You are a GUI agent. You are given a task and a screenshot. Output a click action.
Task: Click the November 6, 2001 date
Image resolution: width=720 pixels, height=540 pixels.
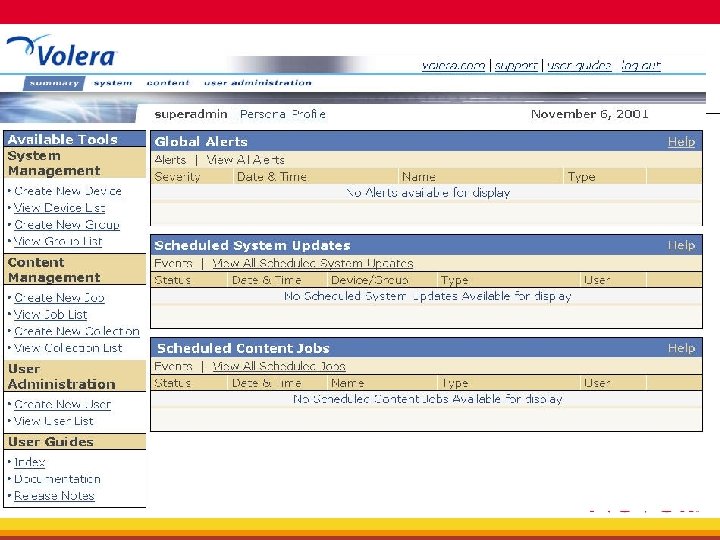590,114
